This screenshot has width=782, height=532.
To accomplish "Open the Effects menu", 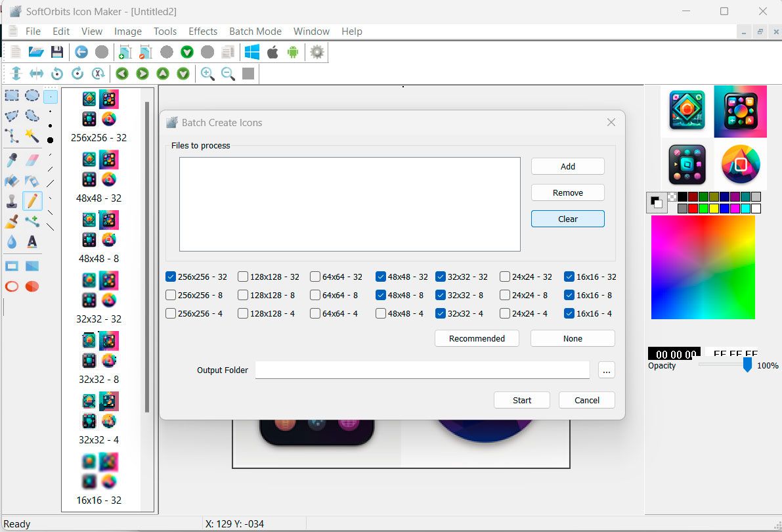I will pos(202,31).
